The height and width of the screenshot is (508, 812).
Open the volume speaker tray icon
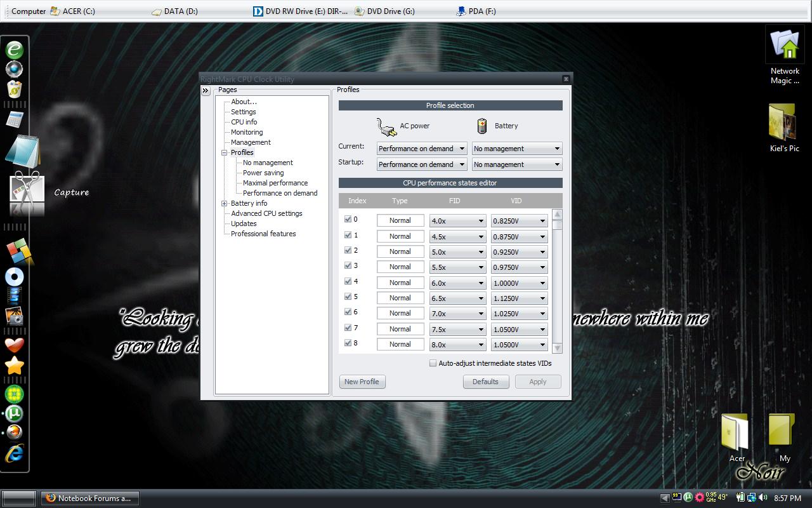click(763, 498)
